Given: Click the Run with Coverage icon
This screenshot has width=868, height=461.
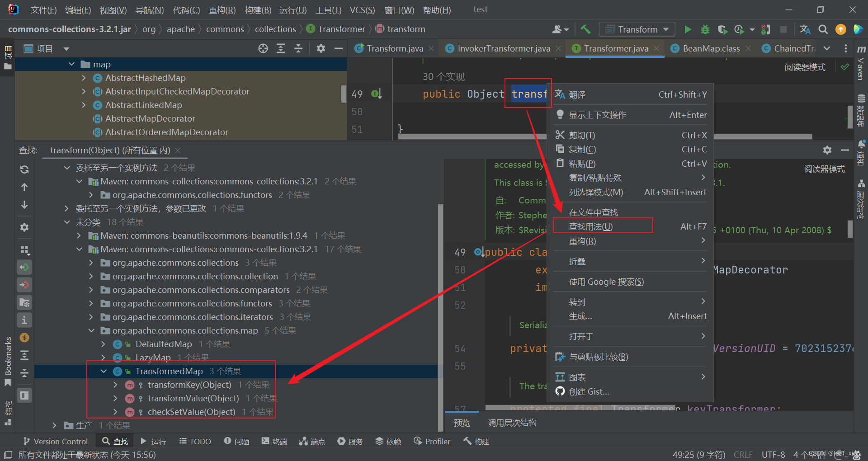Looking at the screenshot, I should click(722, 29).
